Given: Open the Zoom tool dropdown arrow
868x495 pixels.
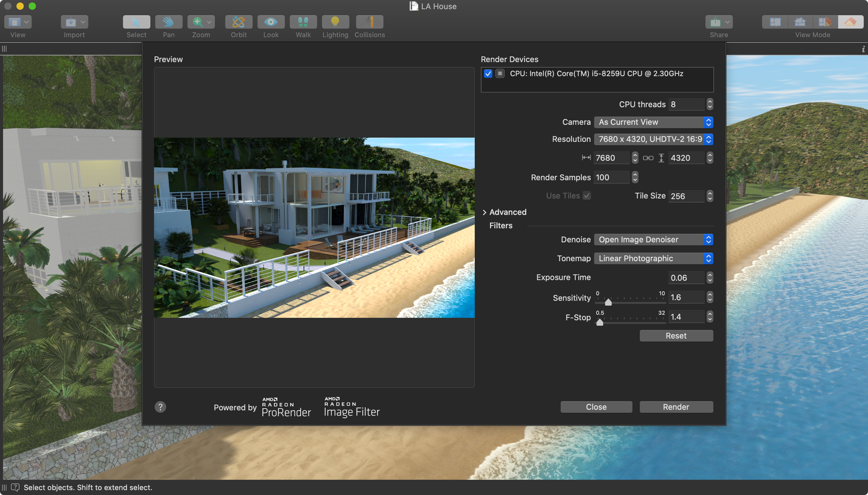Looking at the screenshot, I should (209, 22).
